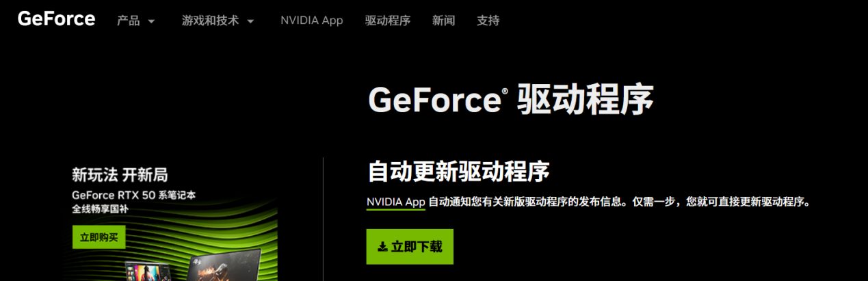The width and height of the screenshot is (868, 281).
Task: Follow the underlined NVIDIA App link
Action: point(395,202)
